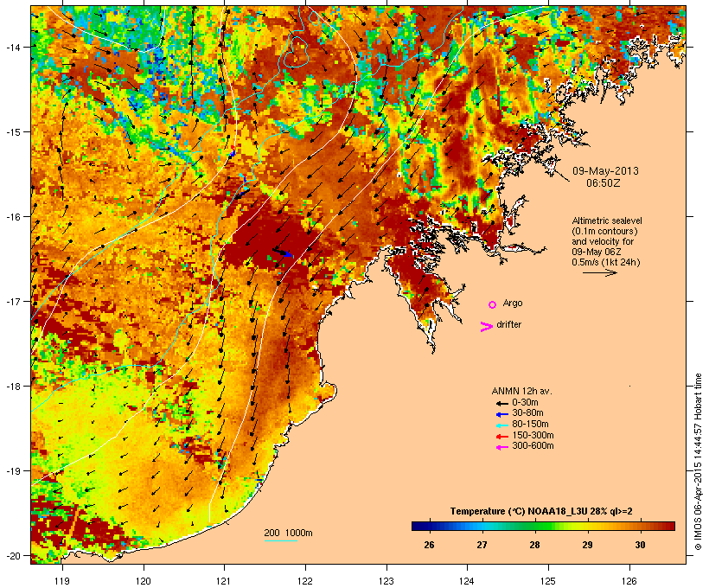Click the latitude label -15

pyautogui.click(x=13, y=132)
